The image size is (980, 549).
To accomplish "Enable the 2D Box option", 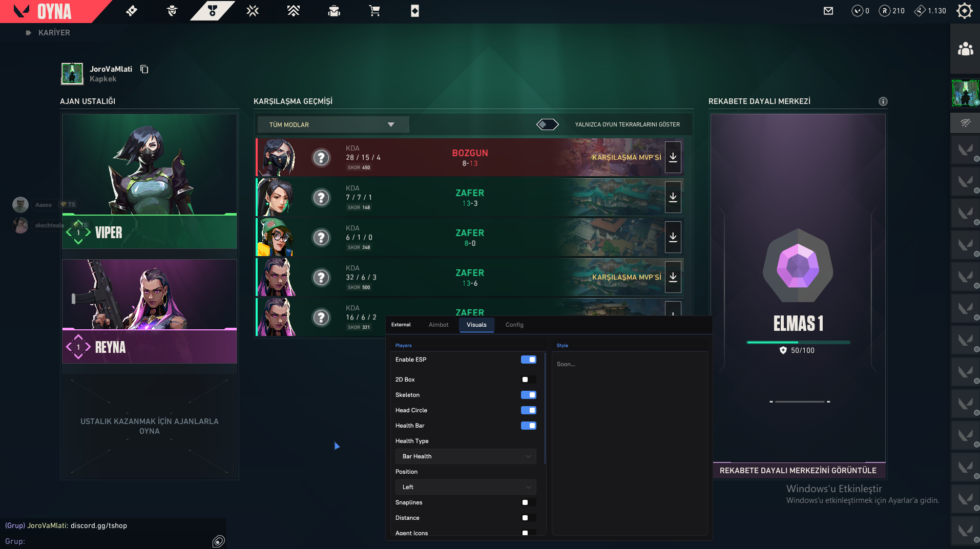I will pyautogui.click(x=528, y=379).
